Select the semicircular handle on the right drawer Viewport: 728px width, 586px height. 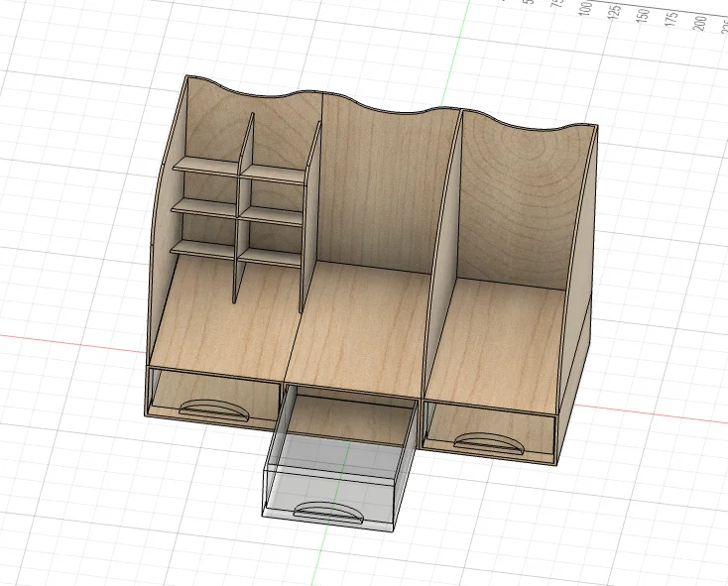489,442
